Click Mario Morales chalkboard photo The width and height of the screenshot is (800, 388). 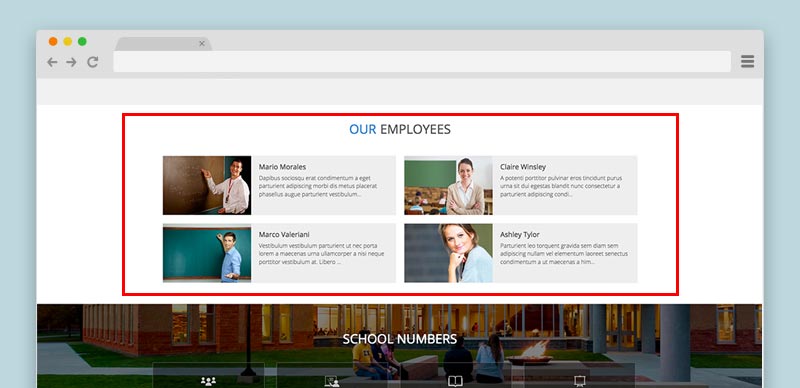tap(207, 185)
